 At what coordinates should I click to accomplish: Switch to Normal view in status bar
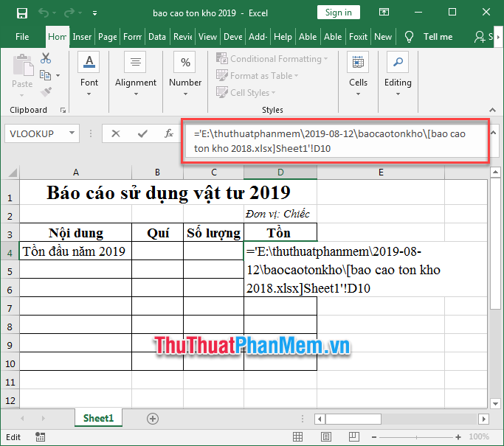point(298,437)
